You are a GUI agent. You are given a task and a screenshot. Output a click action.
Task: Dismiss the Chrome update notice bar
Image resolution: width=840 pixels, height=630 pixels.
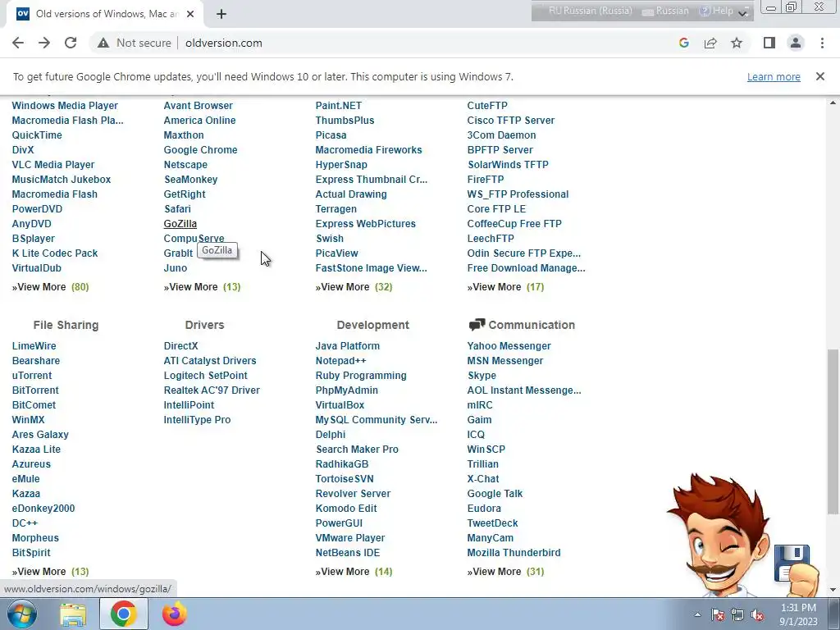coord(819,76)
